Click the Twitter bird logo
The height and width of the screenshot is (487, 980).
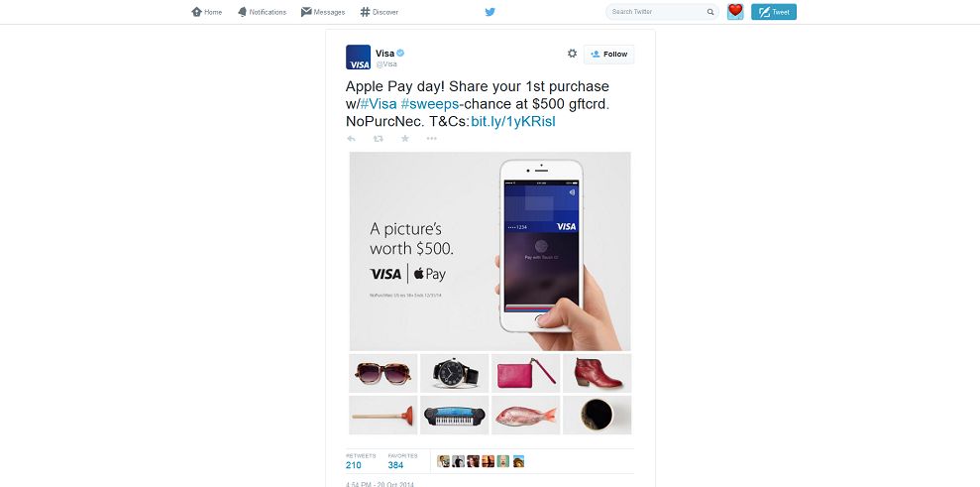[490, 12]
